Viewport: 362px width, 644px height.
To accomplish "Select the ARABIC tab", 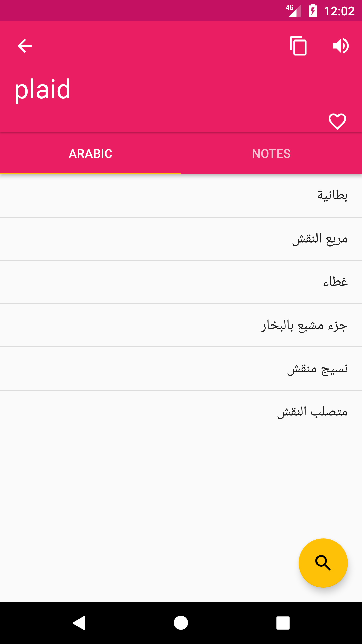I will coord(90,154).
